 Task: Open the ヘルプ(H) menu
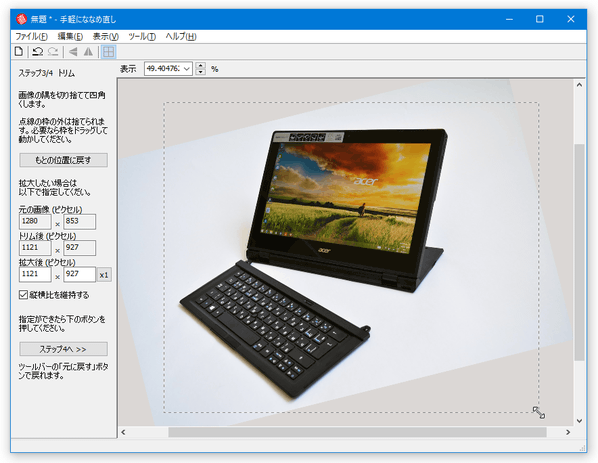coord(181,37)
